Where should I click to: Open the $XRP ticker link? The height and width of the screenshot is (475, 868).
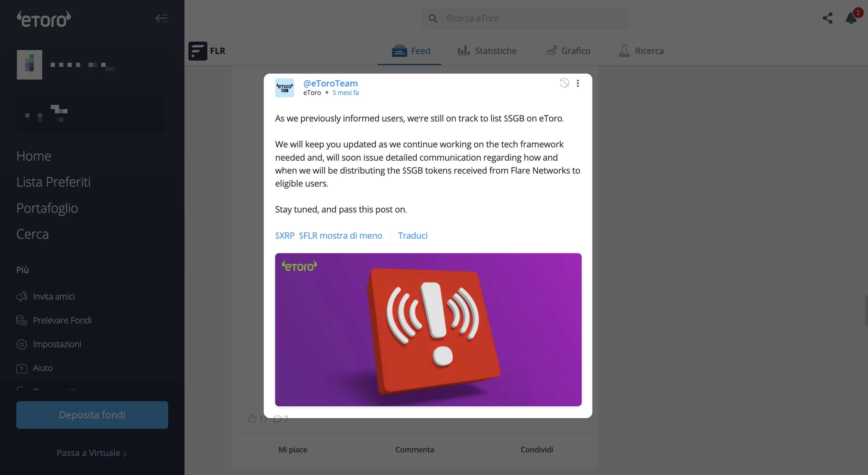[285, 235]
